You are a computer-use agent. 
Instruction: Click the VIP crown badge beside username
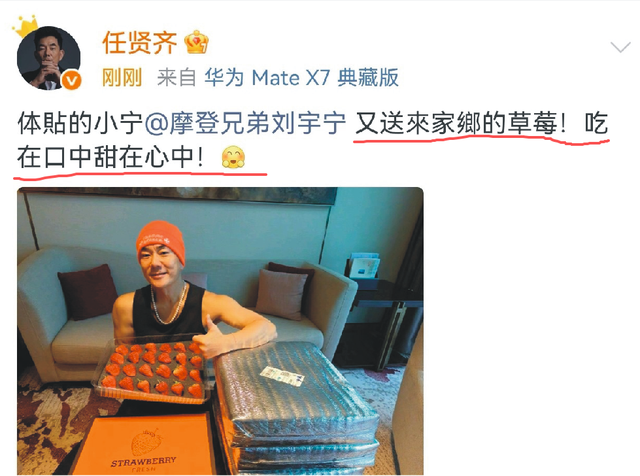click(196, 42)
